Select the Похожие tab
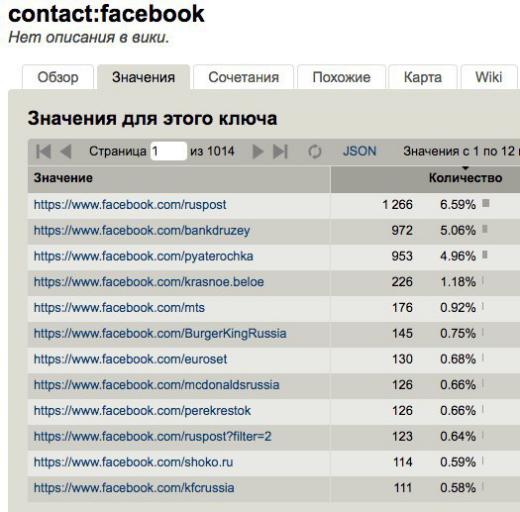 coord(341,77)
